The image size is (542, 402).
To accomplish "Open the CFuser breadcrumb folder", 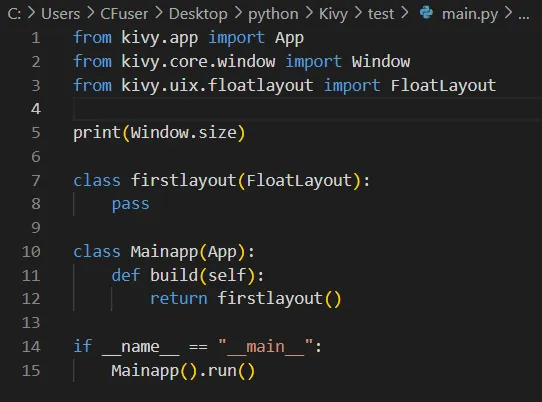I will pyautogui.click(x=124, y=14).
